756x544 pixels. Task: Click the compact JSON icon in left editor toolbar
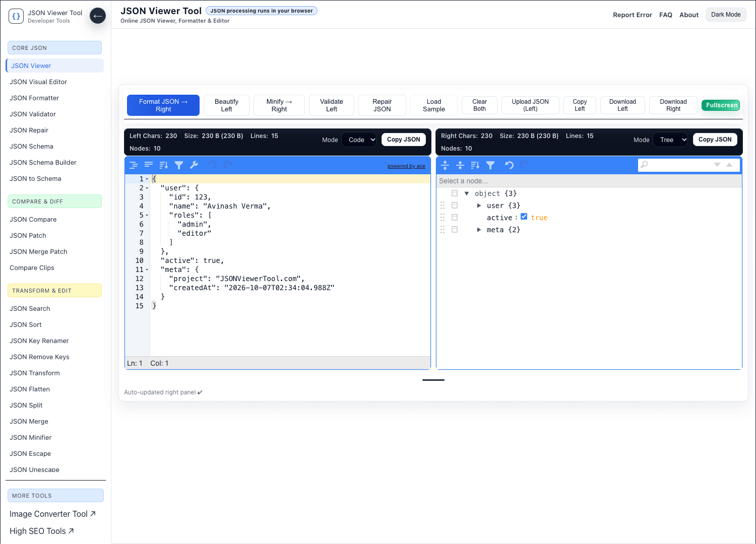pyautogui.click(x=149, y=165)
